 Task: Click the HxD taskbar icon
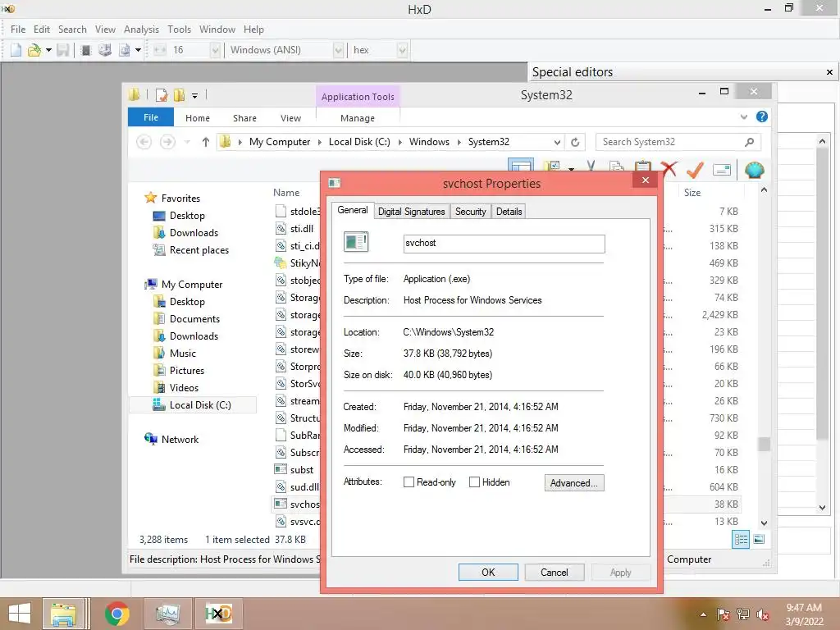point(218,614)
